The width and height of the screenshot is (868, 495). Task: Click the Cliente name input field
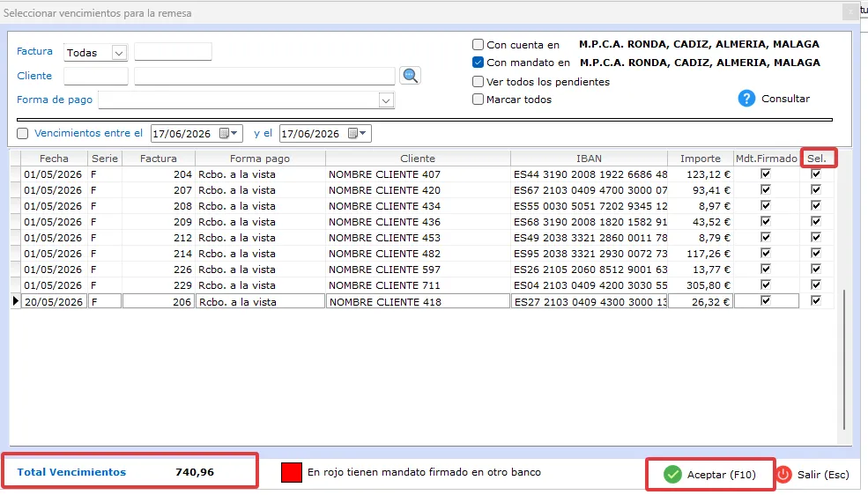tap(264, 76)
